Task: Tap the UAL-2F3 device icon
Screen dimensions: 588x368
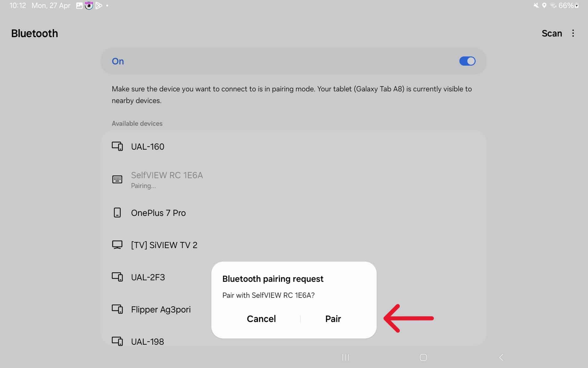Action: click(x=117, y=277)
